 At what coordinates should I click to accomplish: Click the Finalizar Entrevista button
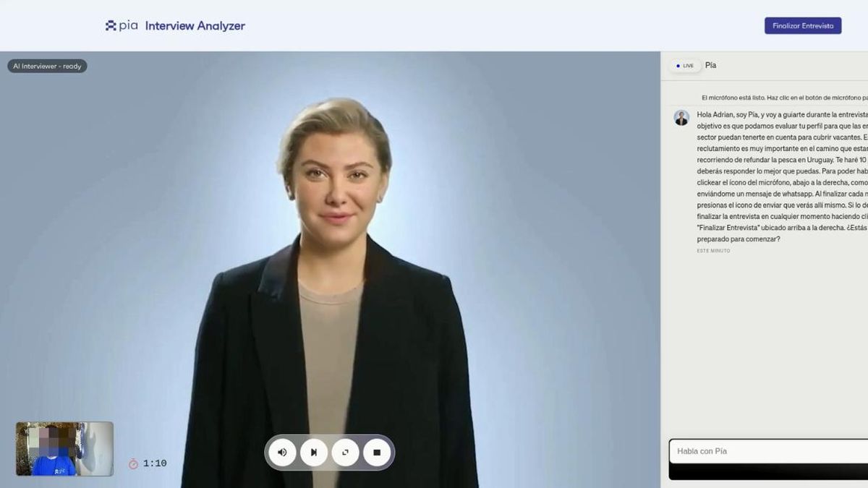pyautogui.click(x=803, y=25)
